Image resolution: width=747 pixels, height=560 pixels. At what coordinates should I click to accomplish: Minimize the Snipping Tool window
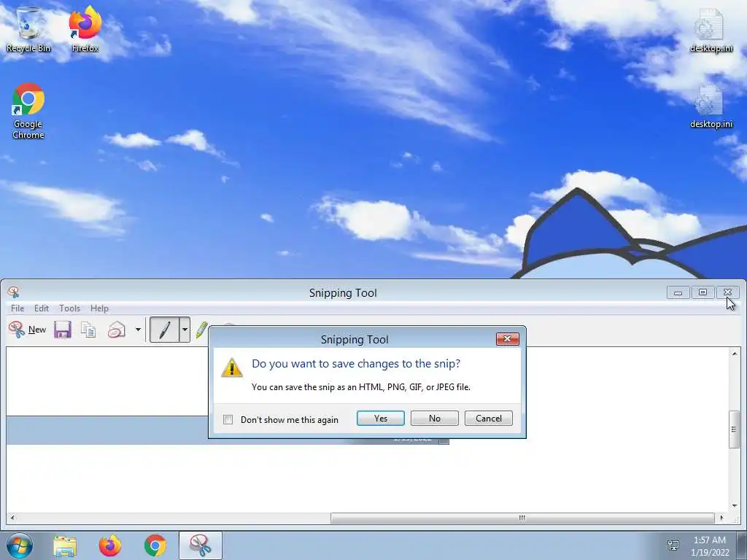678,292
